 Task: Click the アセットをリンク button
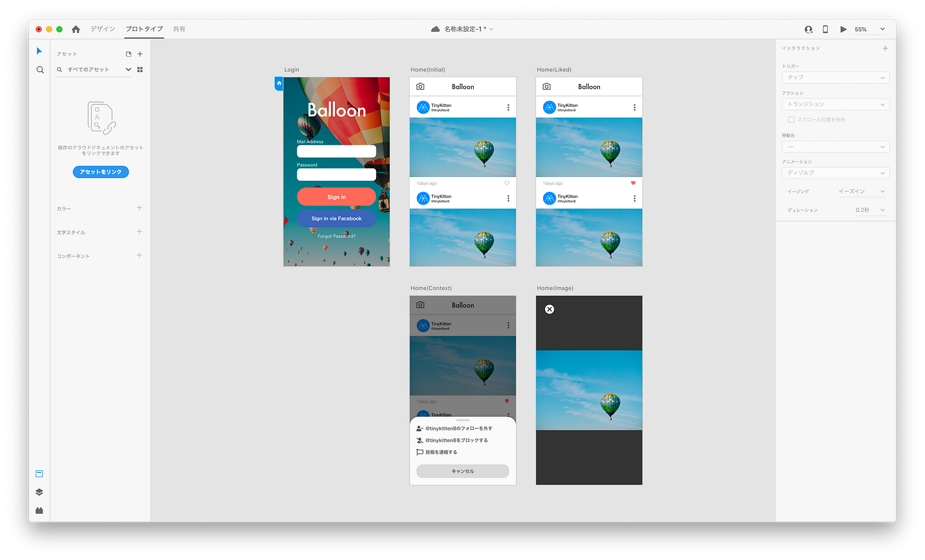[x=100, y=172]
